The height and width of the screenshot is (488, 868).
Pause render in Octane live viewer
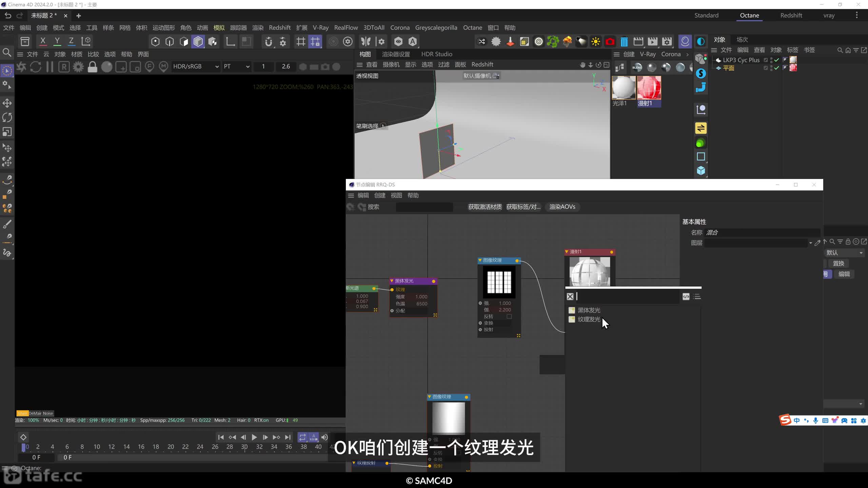coord(50,67)
